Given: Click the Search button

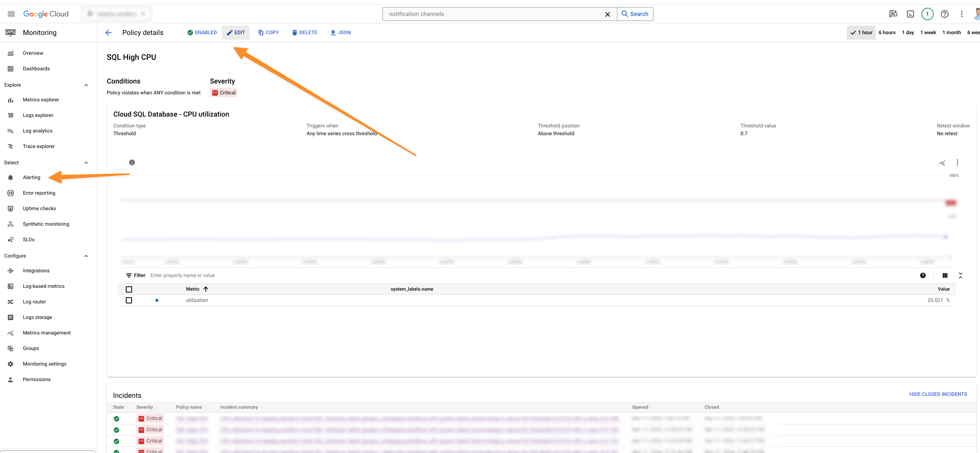Looking at the screenshot, I should pyautogui.click(x=635, y=14).
